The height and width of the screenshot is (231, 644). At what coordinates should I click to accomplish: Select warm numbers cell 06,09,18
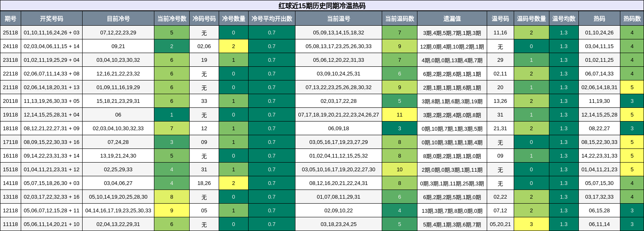pos(339,128)
